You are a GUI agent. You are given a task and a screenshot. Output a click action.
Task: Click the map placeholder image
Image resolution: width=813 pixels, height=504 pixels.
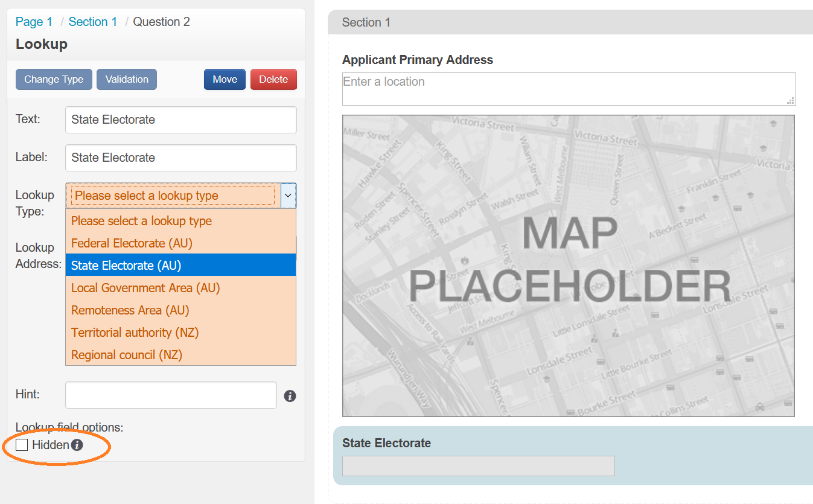tap(568, 266)
